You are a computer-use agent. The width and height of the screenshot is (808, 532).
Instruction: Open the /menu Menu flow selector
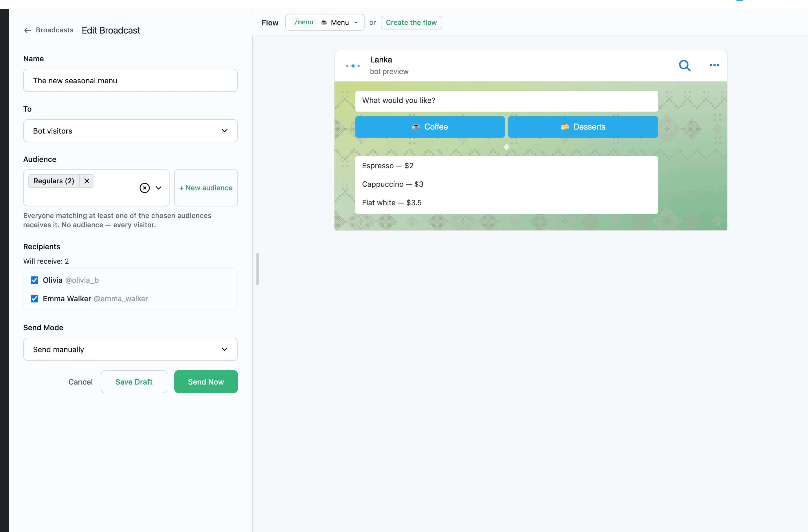click(x=325, y=22)
